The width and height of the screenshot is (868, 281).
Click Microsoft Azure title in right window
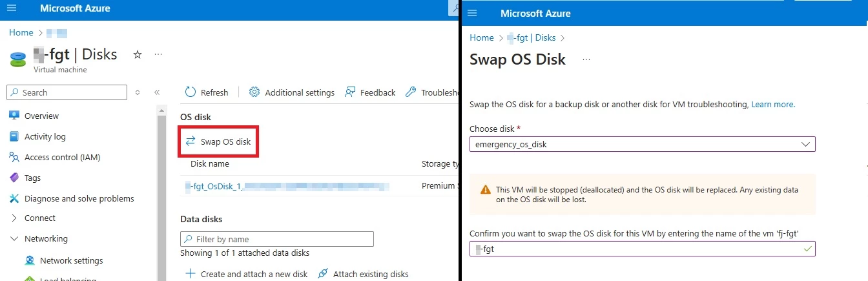(x=535, y=13)
